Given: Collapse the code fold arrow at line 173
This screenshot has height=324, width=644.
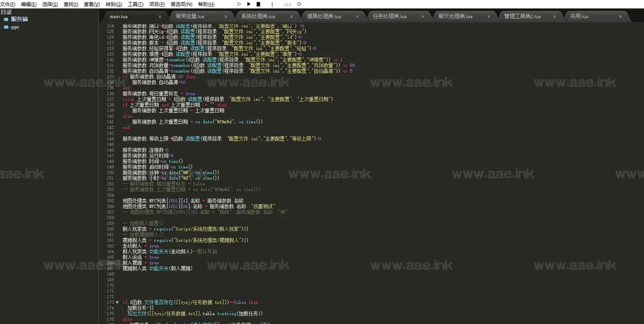Looking at the screenshot, I should [x=117, y=302].
